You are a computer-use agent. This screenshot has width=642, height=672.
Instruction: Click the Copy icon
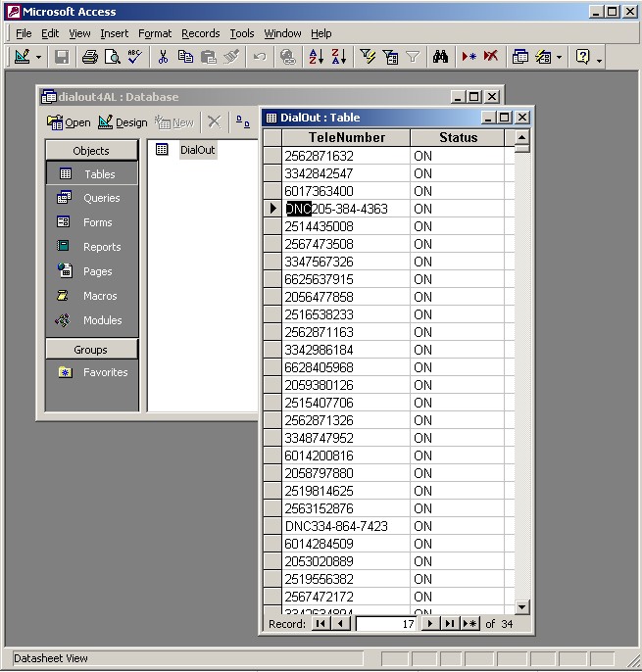pyautogui.click(x=185, y=57)
